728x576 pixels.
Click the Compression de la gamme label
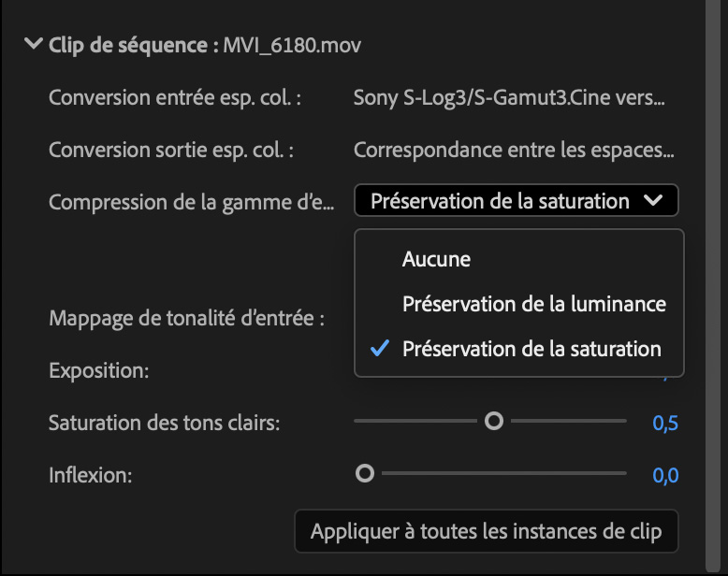[x=191, y=202]
